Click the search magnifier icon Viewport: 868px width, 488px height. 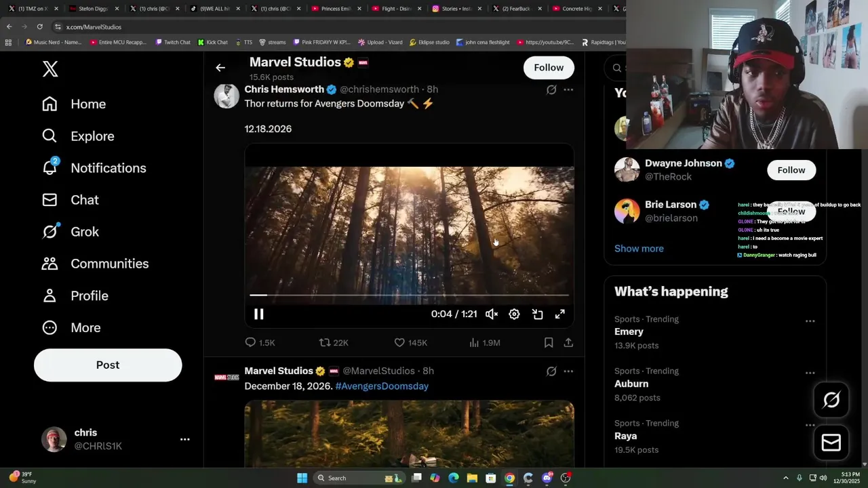click(617, 68)
